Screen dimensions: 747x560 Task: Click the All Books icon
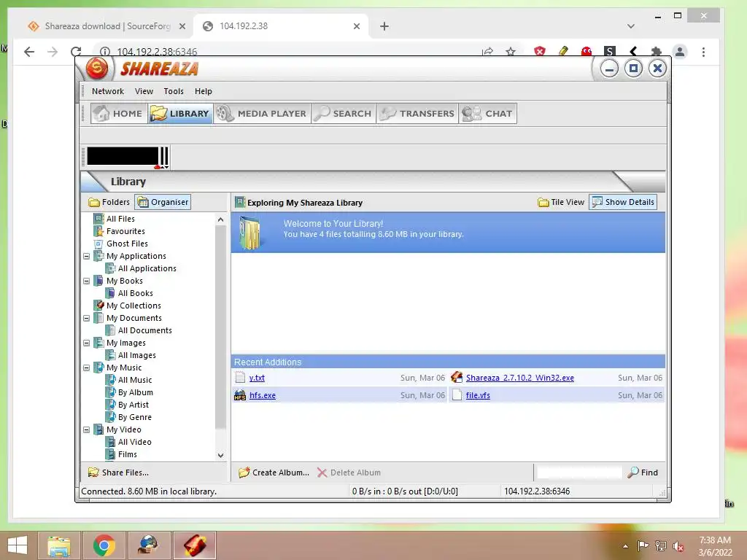110,293
